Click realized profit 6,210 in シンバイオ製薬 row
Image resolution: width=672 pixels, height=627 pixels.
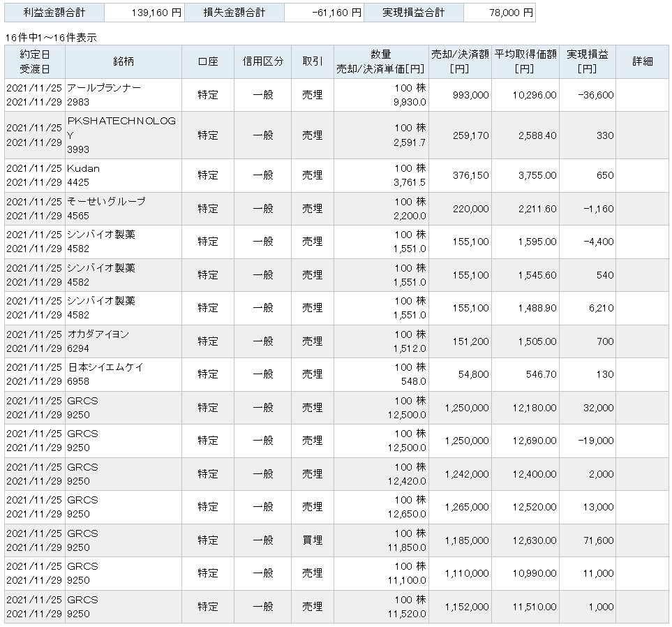click(602, 308)
